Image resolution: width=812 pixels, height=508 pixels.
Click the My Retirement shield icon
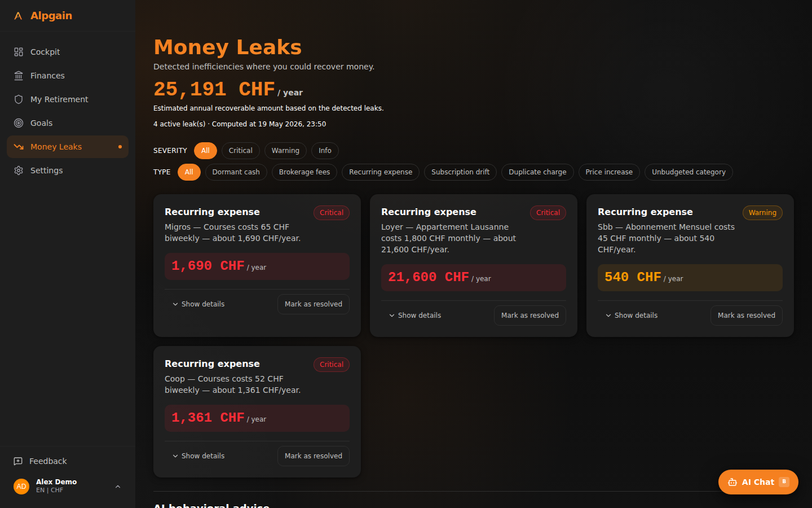click(19, 99)
